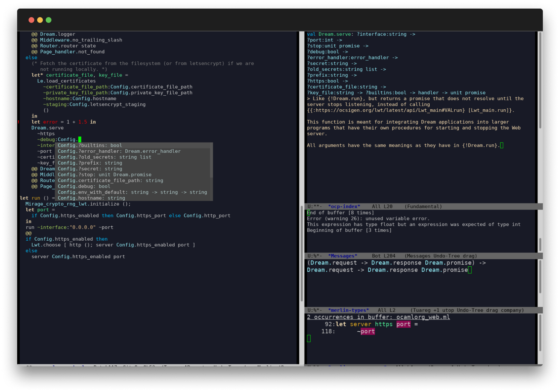This screenshot has width=560, height=392.
Task: Click the *ocp-index* buffer name in mode line
Action: (344, 206)
